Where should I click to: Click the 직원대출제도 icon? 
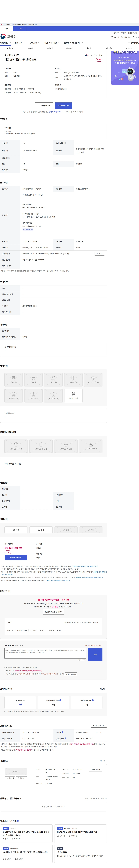[x=34, y=396]
